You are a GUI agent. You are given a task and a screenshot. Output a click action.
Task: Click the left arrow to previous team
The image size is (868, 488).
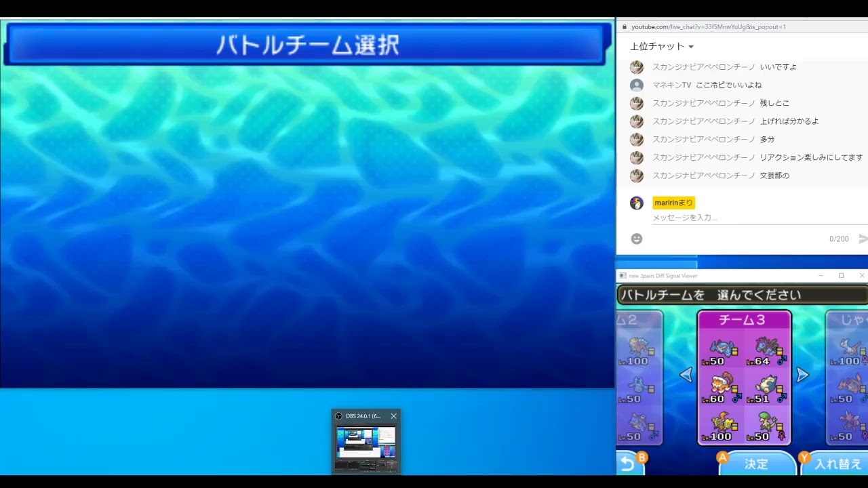point(686,375)
